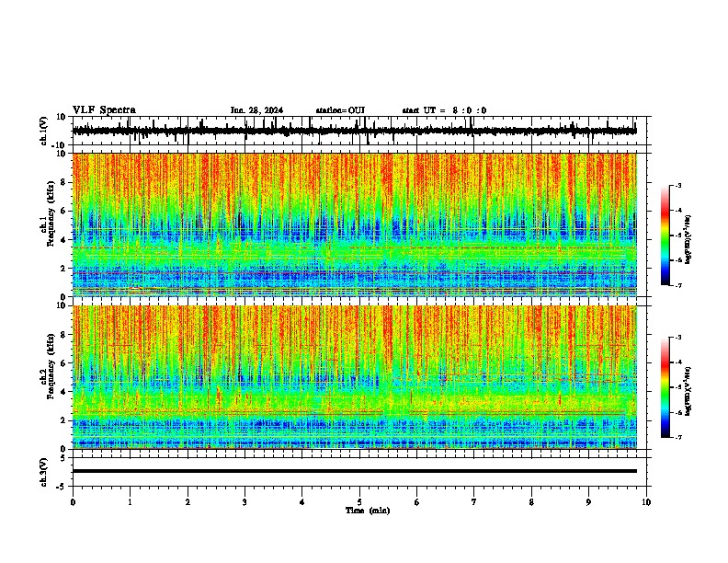Viewport: 728px width, 563px height.
Task: Click the 1 label on the time axis
Action: (x=131, y=502)
